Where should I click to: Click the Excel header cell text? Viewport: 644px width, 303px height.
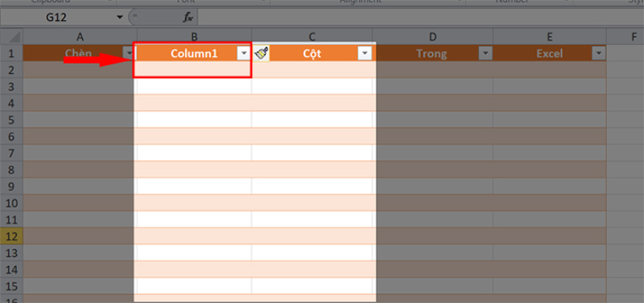click(550, 53)
